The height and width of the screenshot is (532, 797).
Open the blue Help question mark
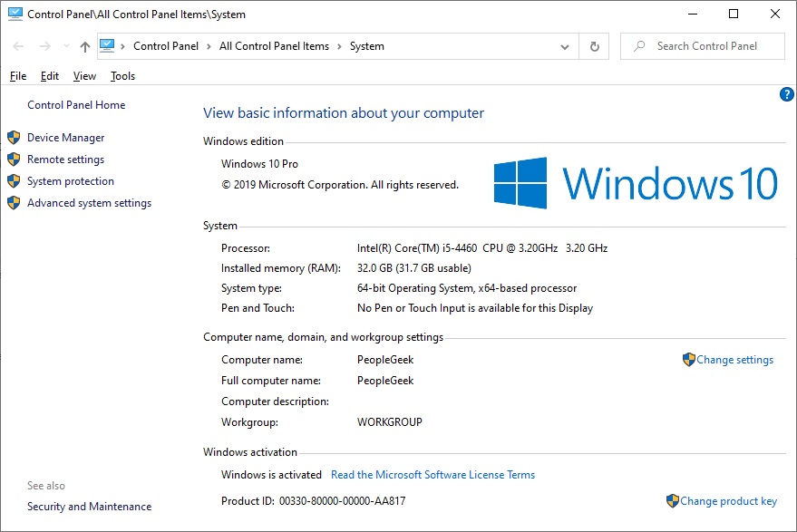(786, 94)
